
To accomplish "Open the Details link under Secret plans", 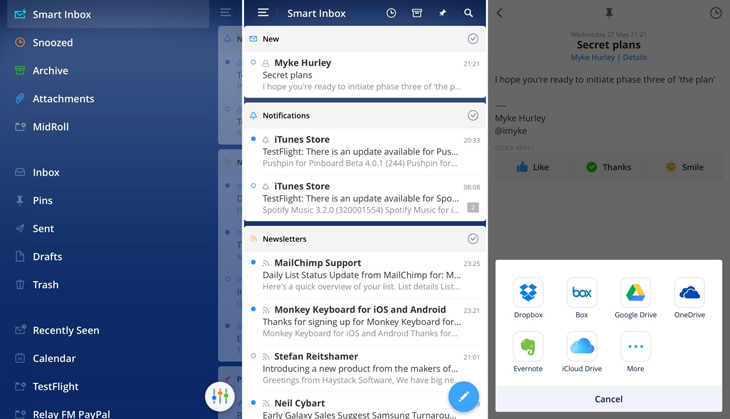I will 635,57.
